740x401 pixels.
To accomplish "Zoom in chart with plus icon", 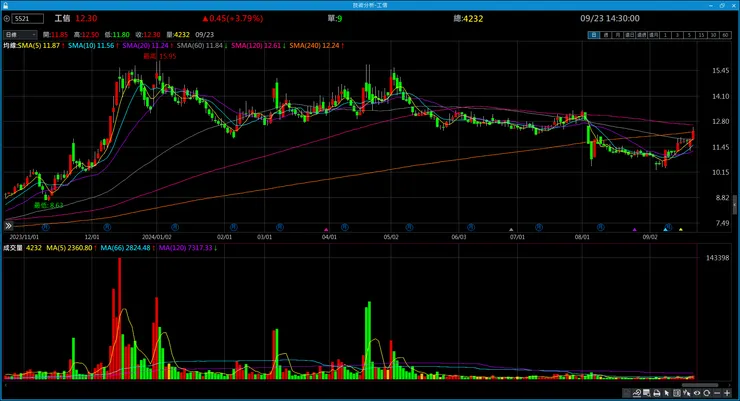I will point(727,393).
